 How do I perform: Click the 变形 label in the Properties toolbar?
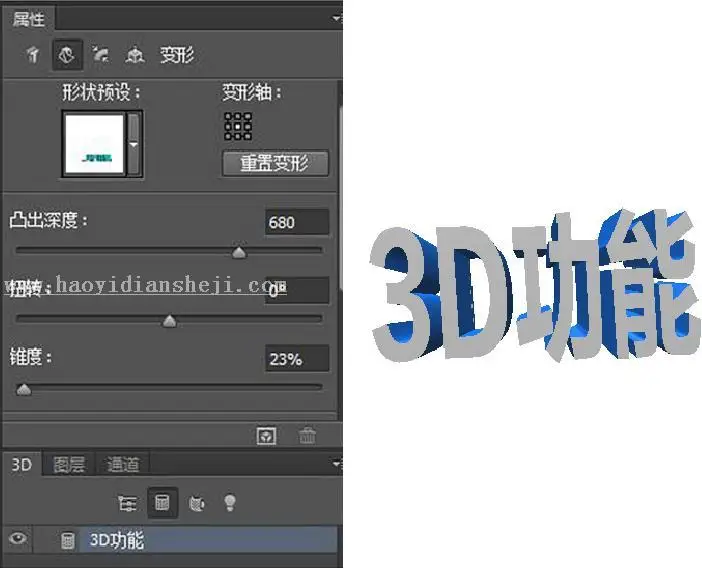tap(177, 55)
